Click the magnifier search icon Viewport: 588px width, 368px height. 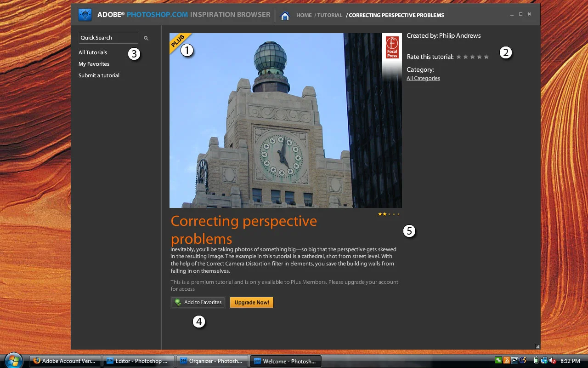pos(146,38)
